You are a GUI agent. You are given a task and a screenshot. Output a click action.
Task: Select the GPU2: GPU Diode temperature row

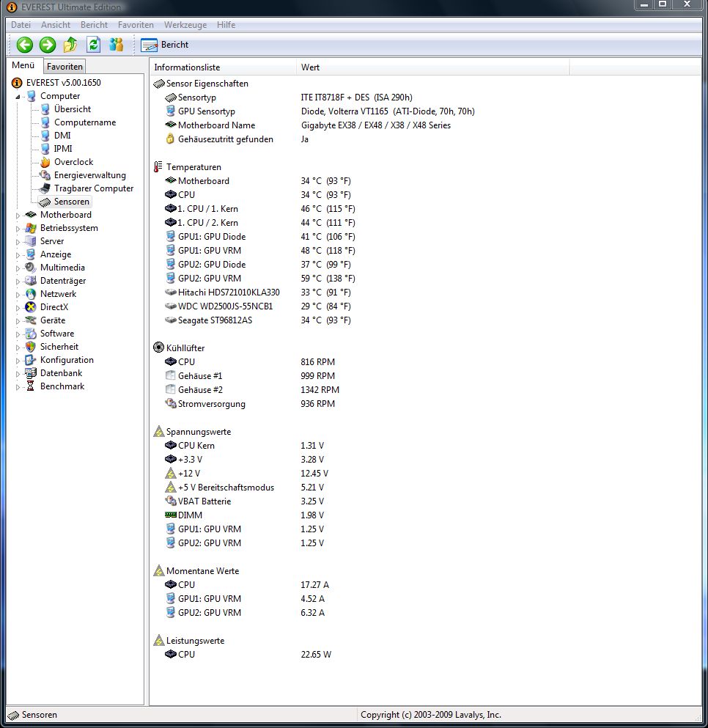pos(258,265)
